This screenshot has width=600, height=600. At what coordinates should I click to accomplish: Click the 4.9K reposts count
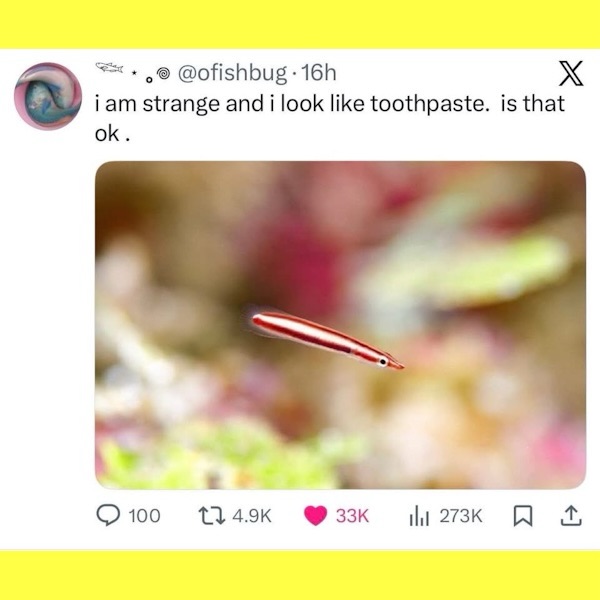252,516
